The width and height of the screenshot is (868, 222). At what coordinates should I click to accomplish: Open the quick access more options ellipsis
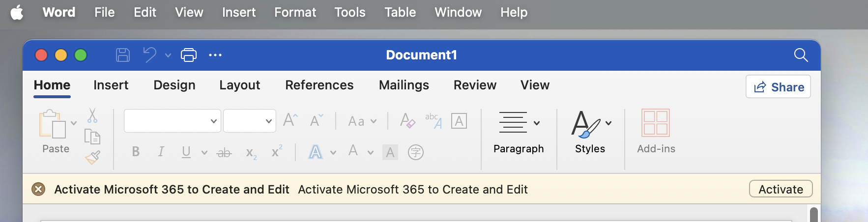tap(215, 55)
